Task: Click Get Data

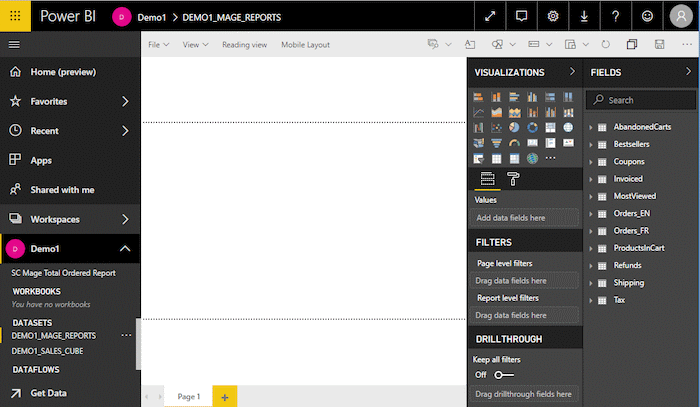Action: 48,393
